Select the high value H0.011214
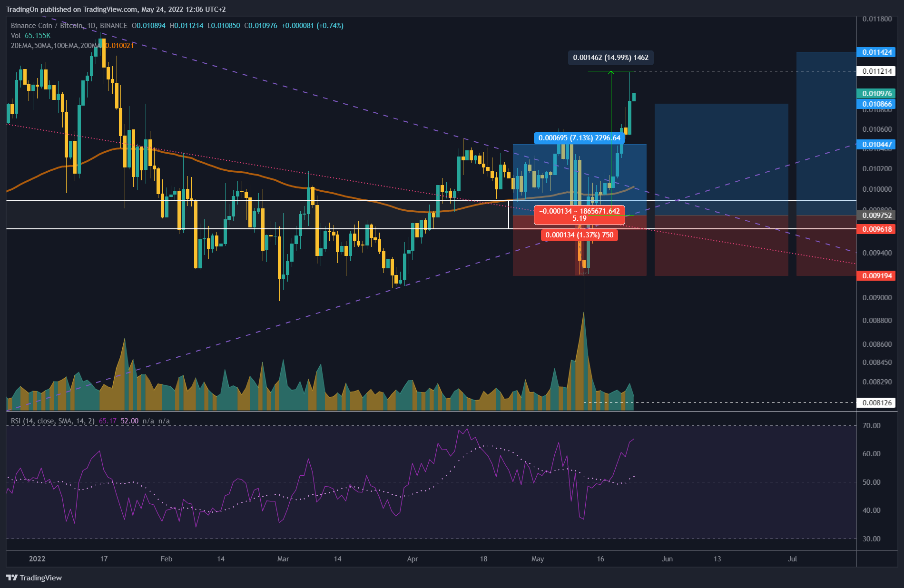904x588 pixels. pos(187,26)
